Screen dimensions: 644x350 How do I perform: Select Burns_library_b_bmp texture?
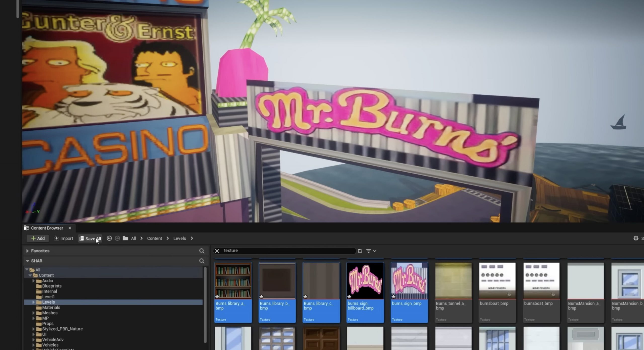click(277, 292)
